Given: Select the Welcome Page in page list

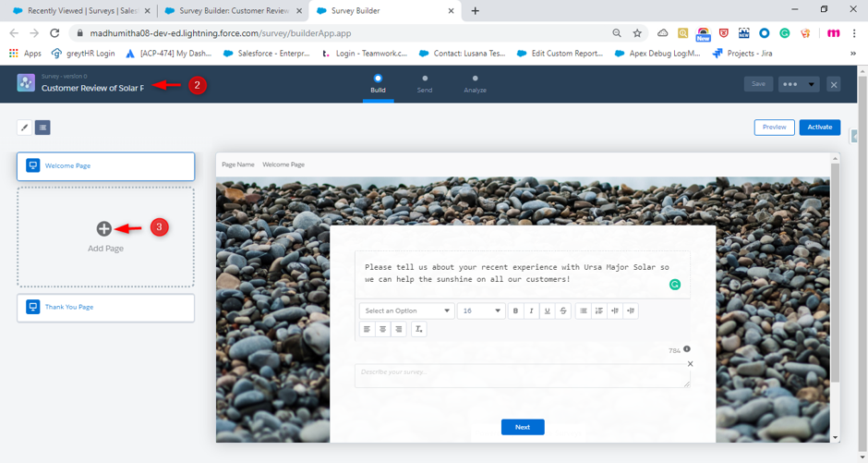Looking at the screenshot, I should click(x=106, y=166).
